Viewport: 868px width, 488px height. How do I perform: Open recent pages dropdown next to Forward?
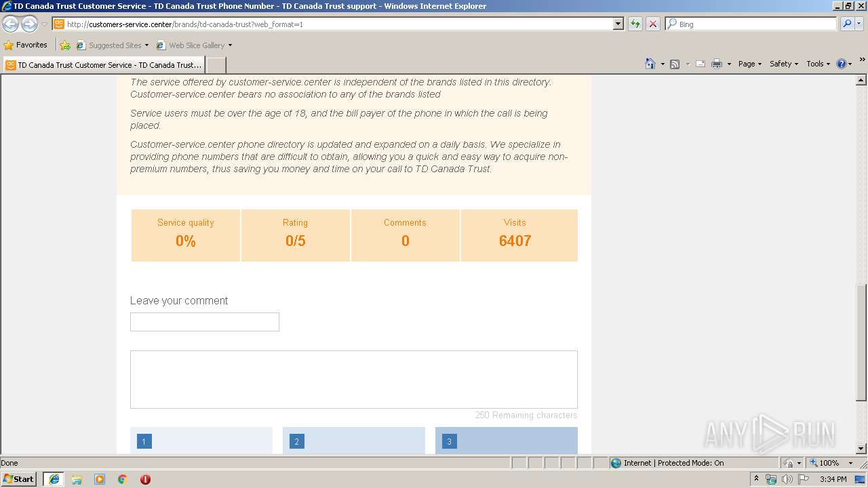point(44,24)
